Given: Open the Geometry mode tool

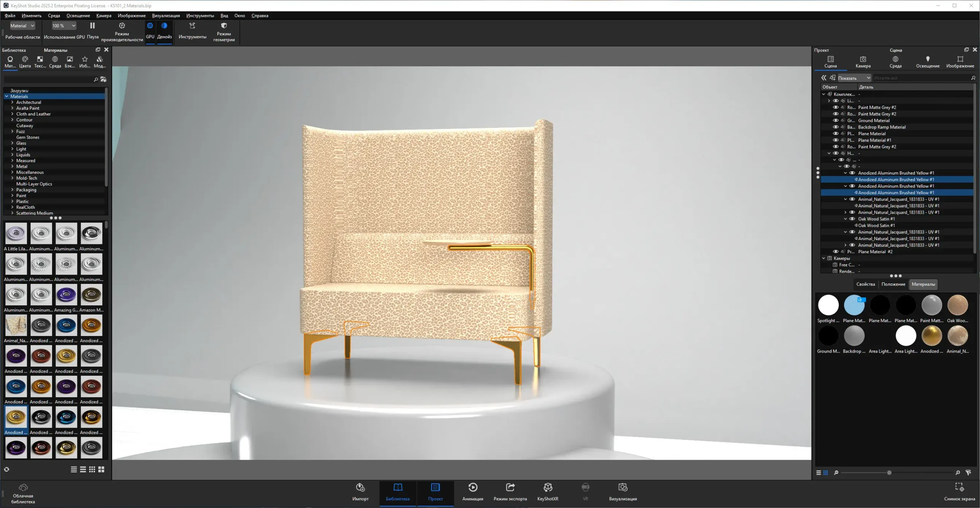Looking at the screenshot, I should point(224,26).
